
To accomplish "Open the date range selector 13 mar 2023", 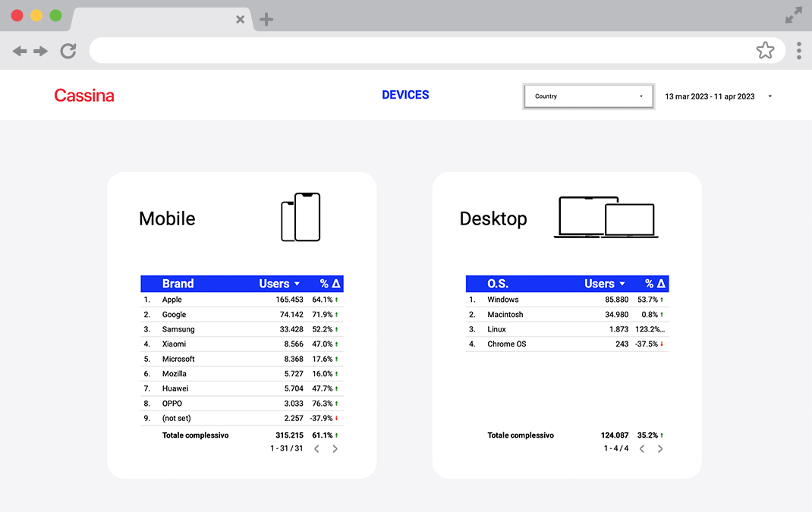I will tap(718, 96).
